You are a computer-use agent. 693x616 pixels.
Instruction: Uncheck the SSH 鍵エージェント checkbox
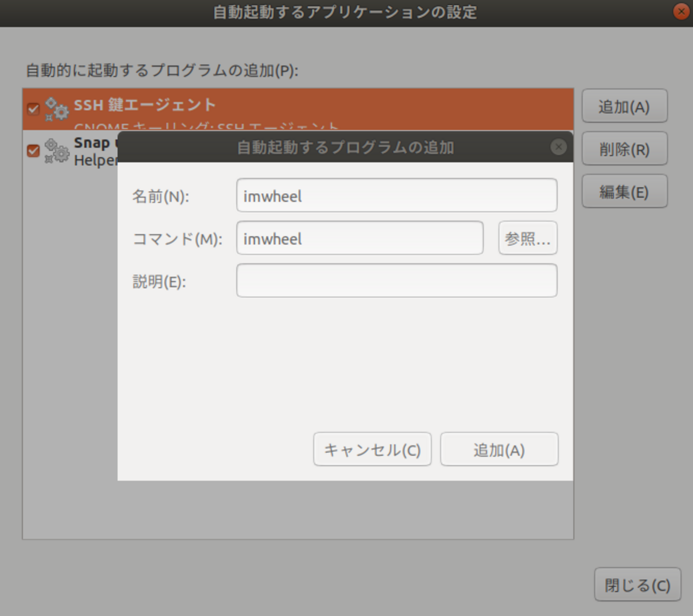[x=33, y=109]
